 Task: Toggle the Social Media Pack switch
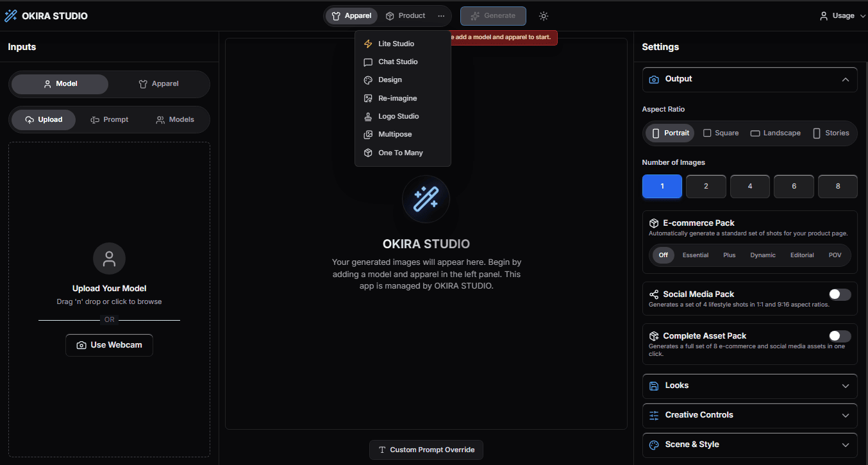point(840,294)
